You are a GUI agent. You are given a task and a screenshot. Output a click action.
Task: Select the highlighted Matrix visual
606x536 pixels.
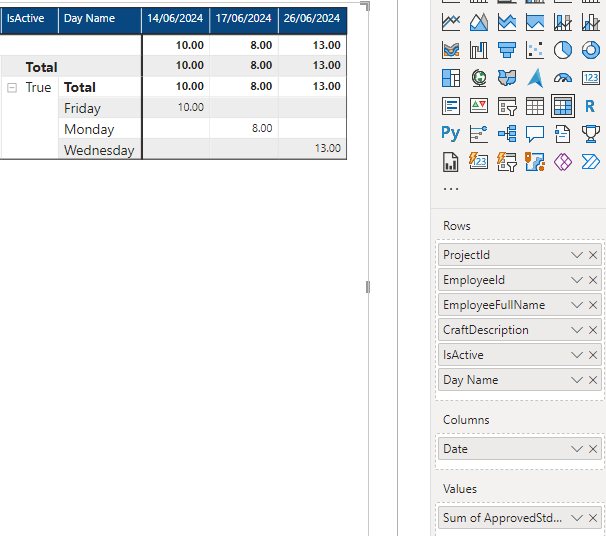[x=563, y=106]
